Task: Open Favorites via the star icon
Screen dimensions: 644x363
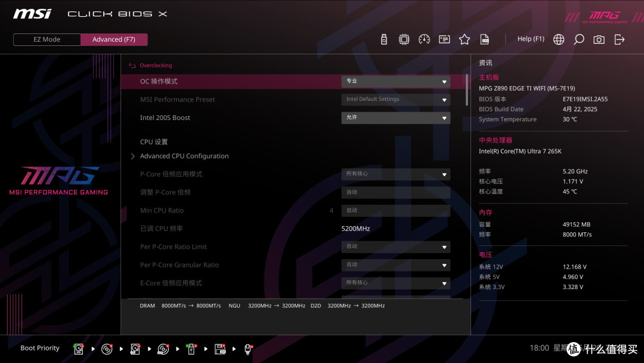Action: (x=464, y=39)
